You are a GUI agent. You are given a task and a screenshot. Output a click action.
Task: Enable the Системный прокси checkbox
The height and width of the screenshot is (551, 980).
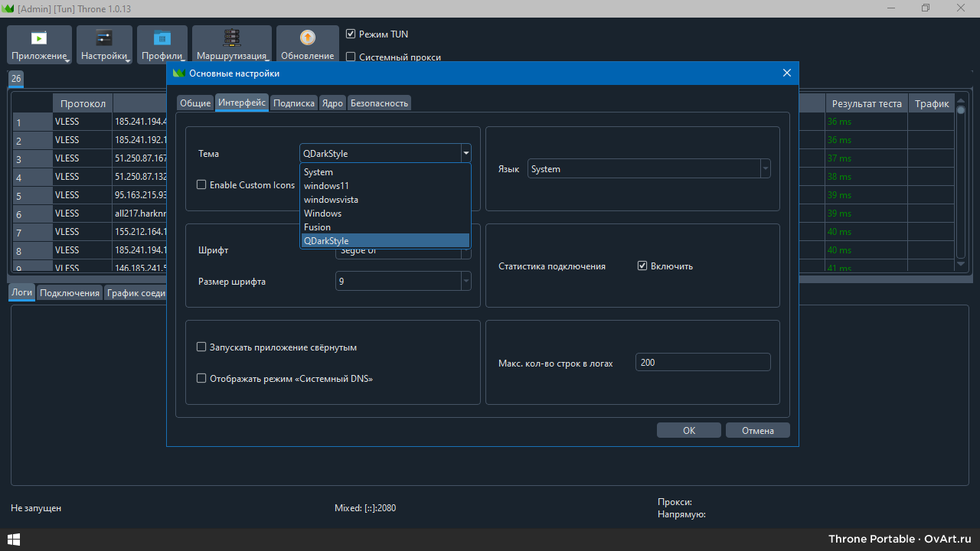(351, 57)
